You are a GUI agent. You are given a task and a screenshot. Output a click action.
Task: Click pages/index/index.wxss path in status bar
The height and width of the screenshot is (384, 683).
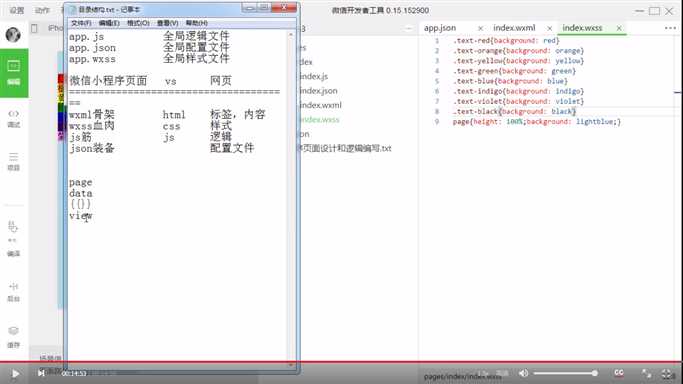pos(462,376)
